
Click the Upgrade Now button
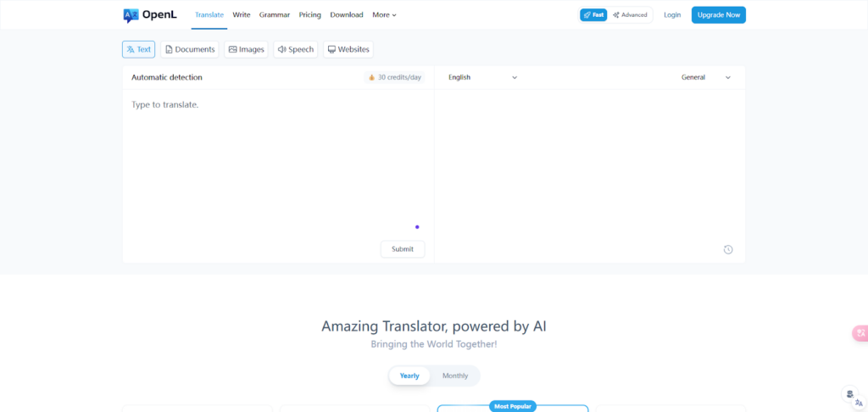(718, 15)
